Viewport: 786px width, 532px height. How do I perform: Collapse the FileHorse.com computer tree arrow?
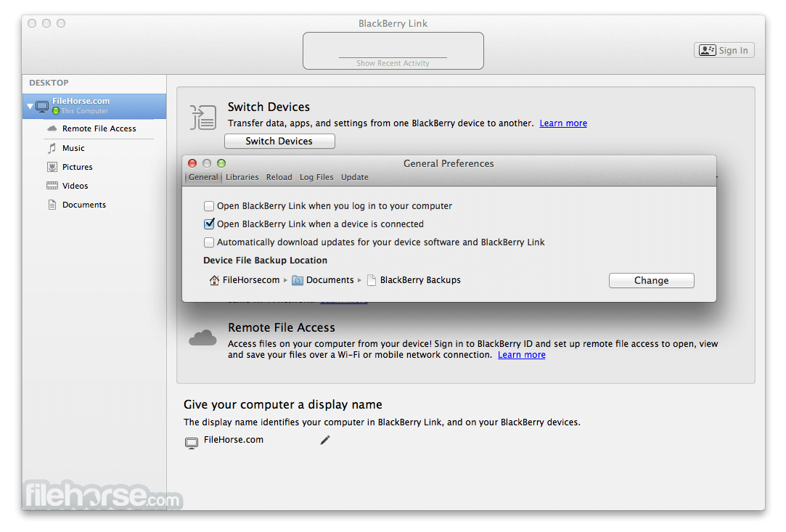click(30, 106)
